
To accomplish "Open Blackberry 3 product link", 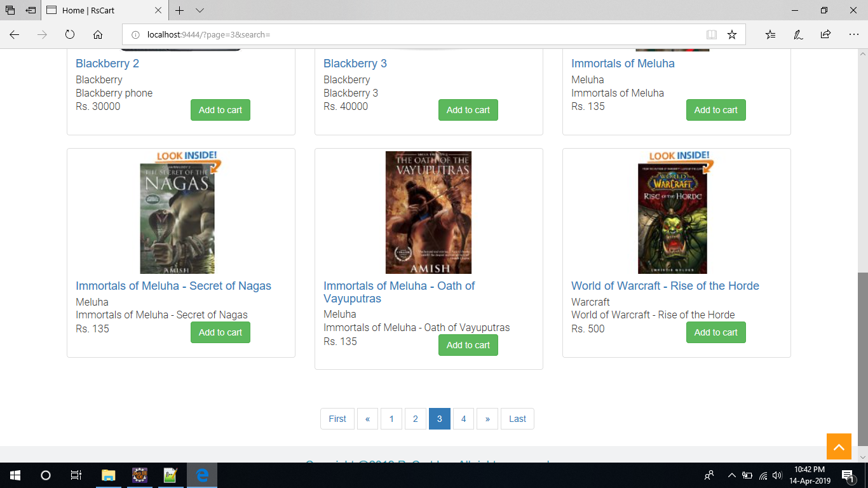I will click(355, 64).
